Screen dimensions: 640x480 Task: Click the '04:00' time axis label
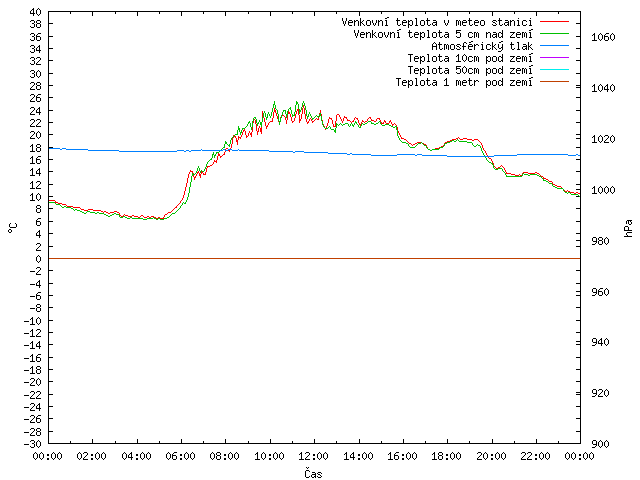point(136,456)
